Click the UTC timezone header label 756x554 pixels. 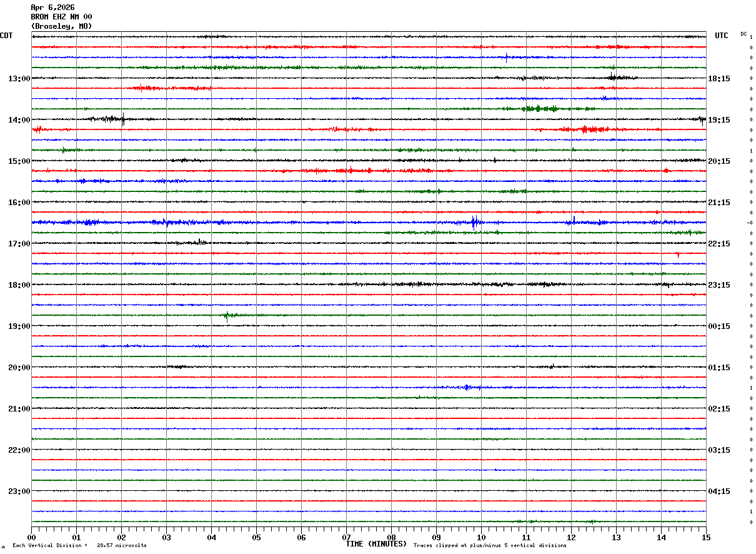click(x=722, y=36)
